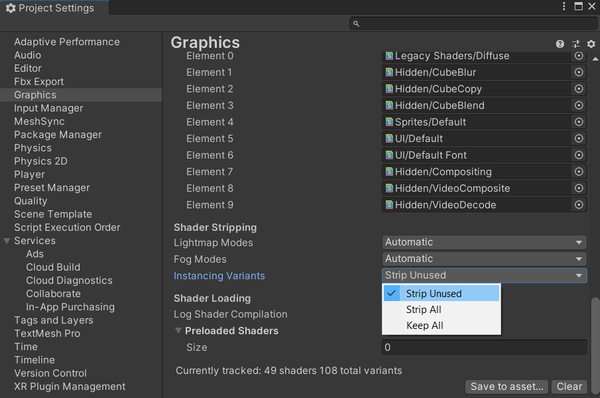Open the object picker for UI/Default Font
The image size is (600, 398).
pos(579,155)
